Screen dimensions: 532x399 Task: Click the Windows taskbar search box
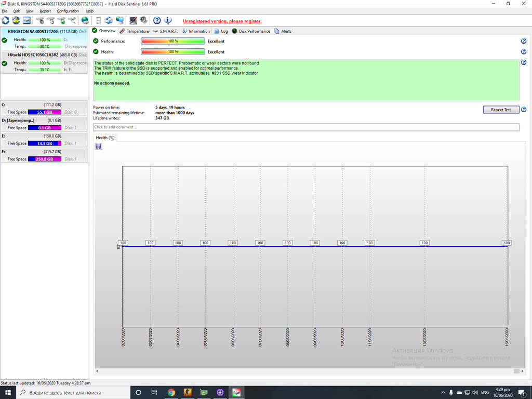click(x=73, y=393)
